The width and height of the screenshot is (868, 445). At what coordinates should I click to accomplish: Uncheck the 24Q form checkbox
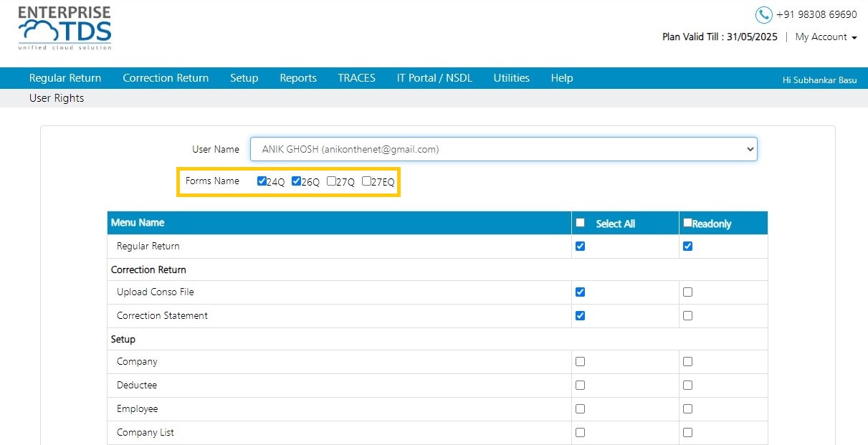click(x=262, y=181)
